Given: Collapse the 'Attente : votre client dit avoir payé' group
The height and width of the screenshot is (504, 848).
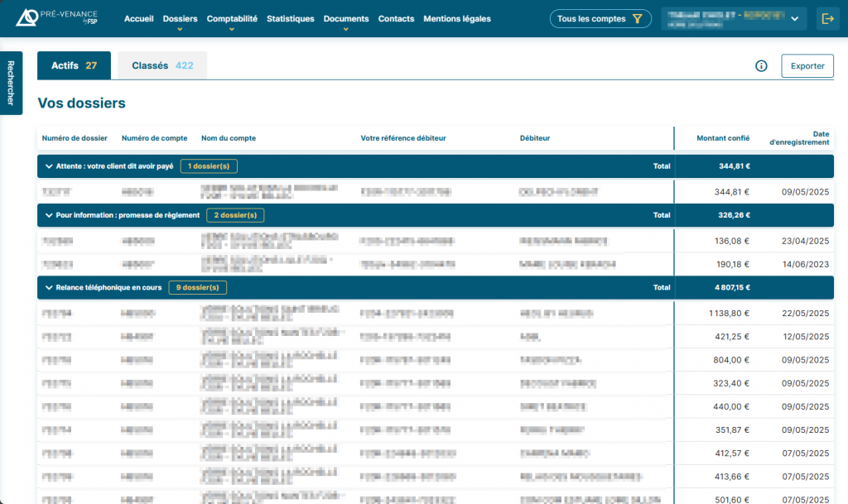Looking at the screenshot, I should pyautogui.click(x=49, y=166).
